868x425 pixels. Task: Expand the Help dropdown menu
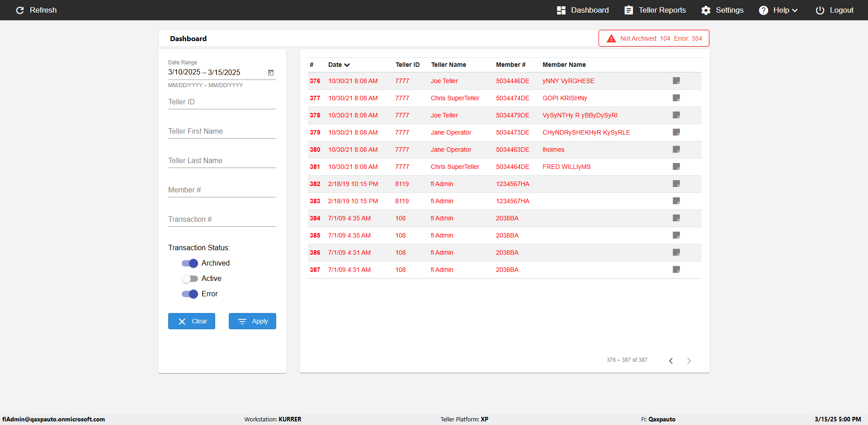pyautogui.click(x=795, y=10)
